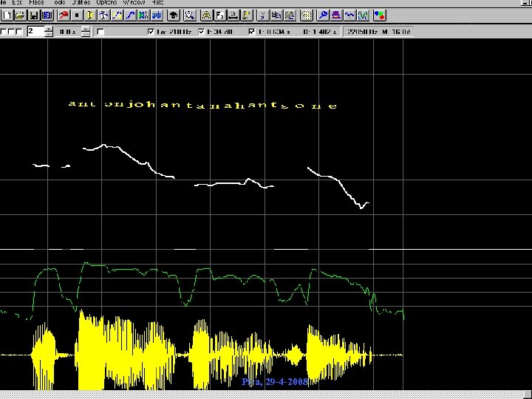Tick the first small checkbox in the options bar
This screenshot has width=532, height=399.
[x=4, y=32]
